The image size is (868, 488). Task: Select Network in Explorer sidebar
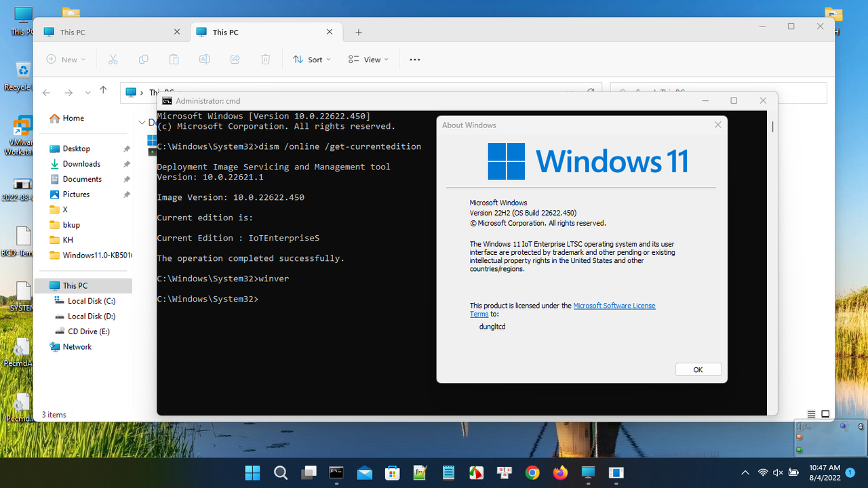pyautogui.click(x=77, y=347)
